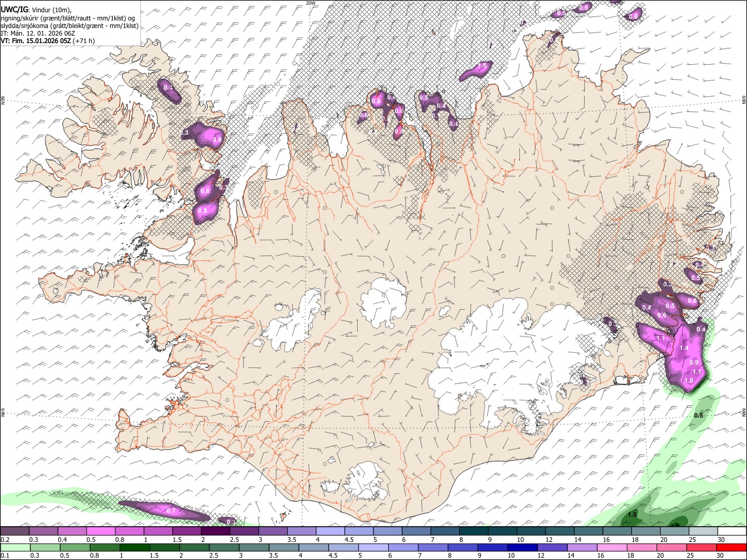Click the 0.3 value in small snow patch offshore south

231,521
